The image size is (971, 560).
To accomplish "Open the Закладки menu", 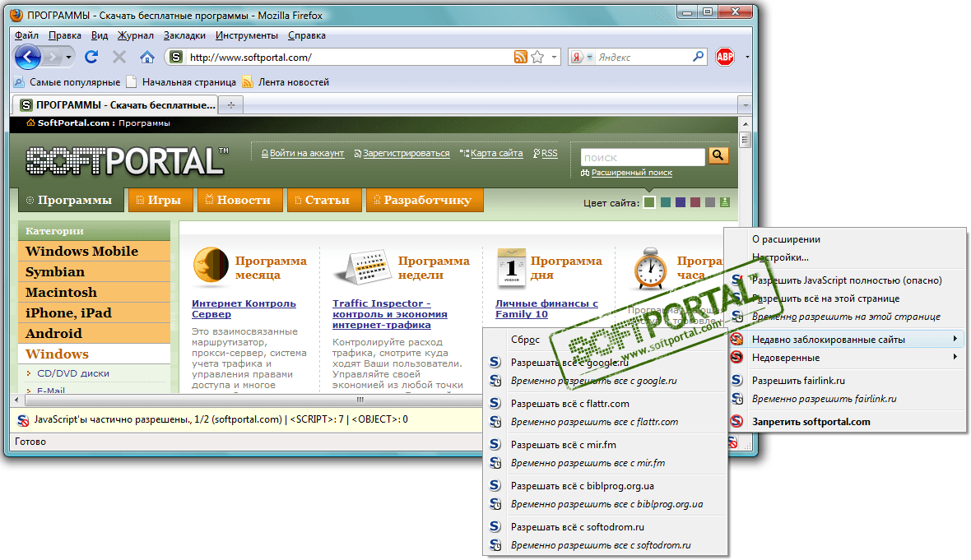I will (x=184, y=35).
